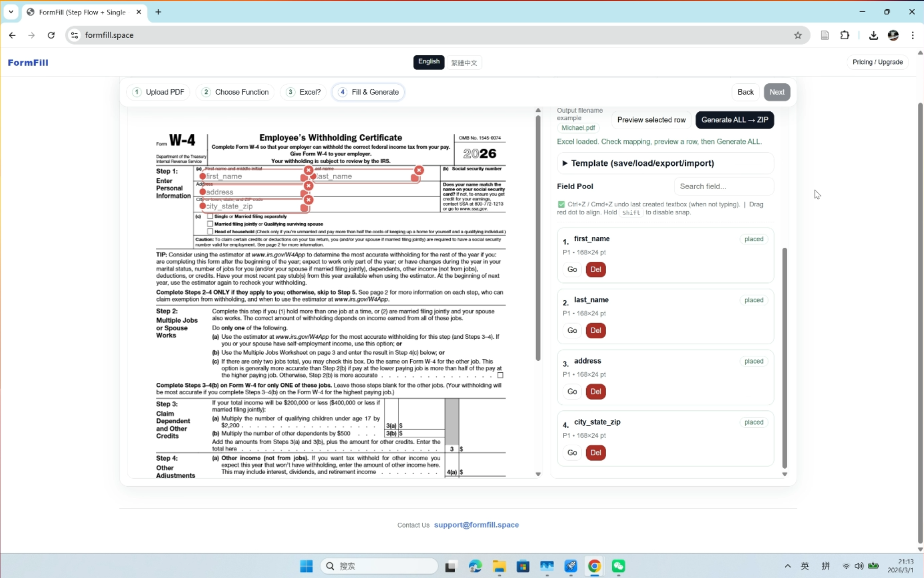Open Pricing / Upgrade
The width and height of the screenshot is (924, 578).
877,62
